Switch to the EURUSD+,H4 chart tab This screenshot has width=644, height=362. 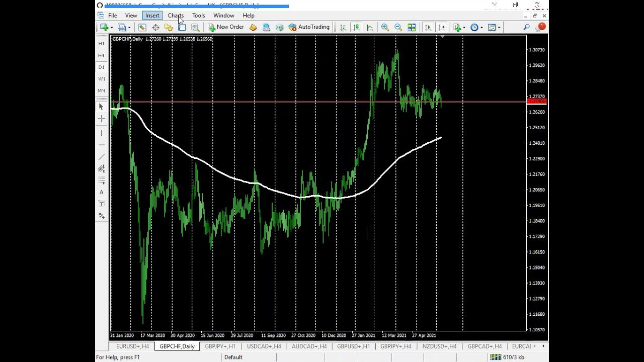(132, 346)
